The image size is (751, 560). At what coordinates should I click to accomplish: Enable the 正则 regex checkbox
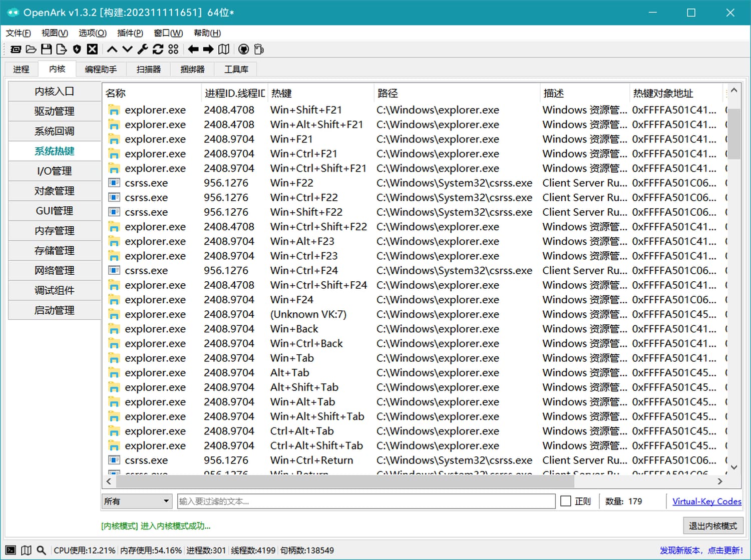(566, 501)
